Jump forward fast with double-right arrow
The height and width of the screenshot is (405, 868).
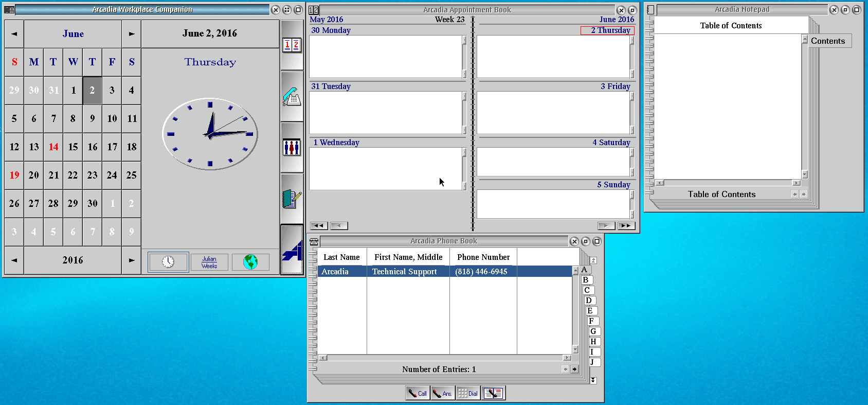pyautogui.click(x=626, y=225)
